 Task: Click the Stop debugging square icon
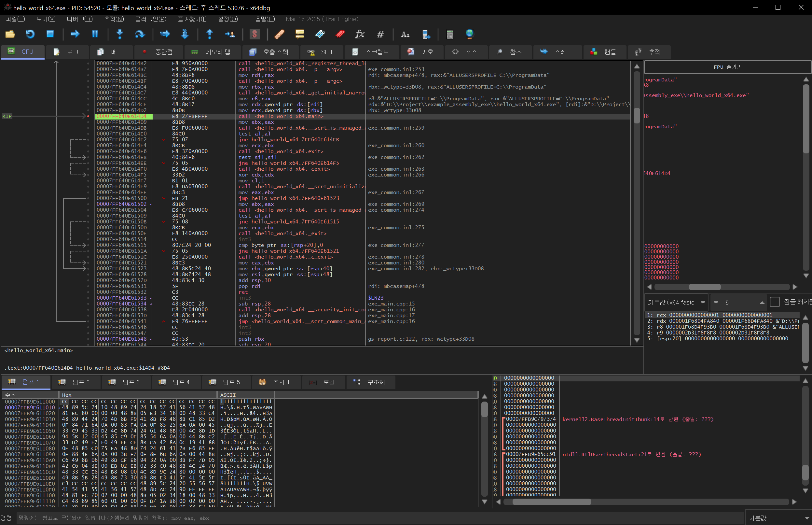click(50, 34)
